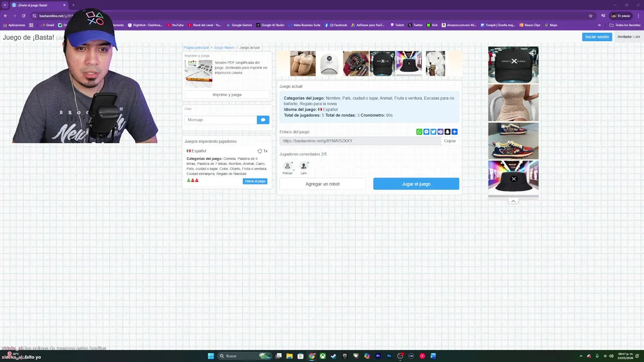The width and height of the screenshot is (644, 362).
Task: Click fuzzy slippers ad thumbnail
Action: coord(303,63)
